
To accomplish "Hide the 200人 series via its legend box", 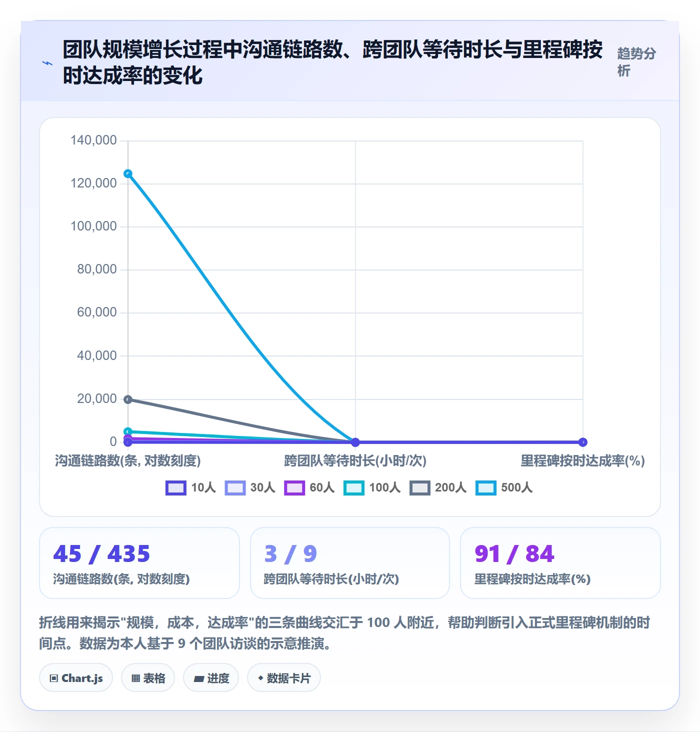I will 419,488.
